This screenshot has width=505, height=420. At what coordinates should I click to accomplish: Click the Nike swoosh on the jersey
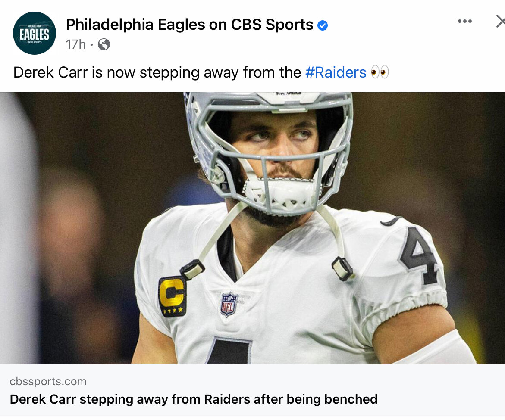391,221
